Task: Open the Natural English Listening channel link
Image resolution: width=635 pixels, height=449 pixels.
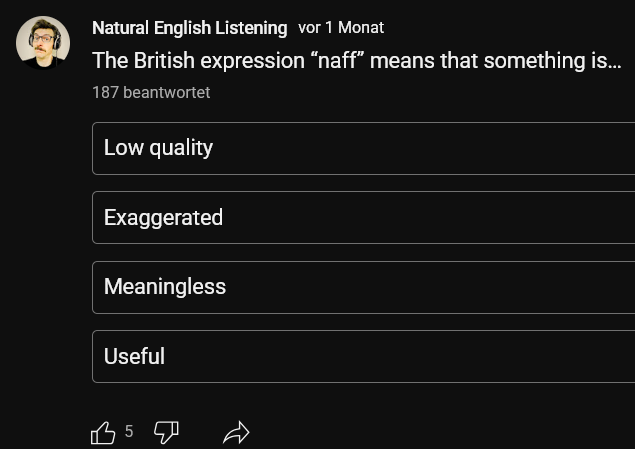Action: point(189,28)
